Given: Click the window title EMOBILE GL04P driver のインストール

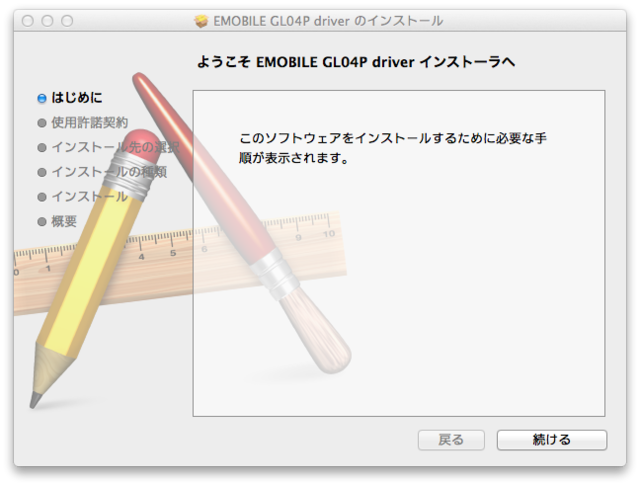Looking at the screenshot, I should 328,21.
